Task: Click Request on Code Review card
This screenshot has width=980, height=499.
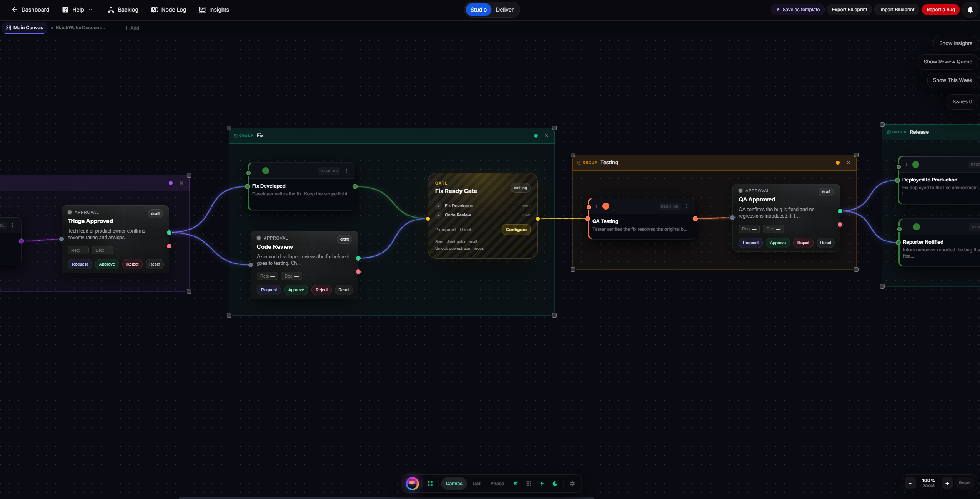Action: pos(269,290)
